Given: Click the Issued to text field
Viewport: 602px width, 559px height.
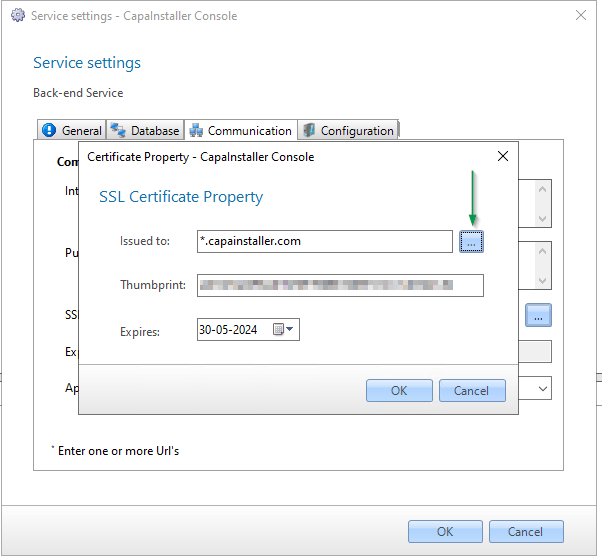Looking at the screenshot, I should pyautogui.click(x=325, y=241).
